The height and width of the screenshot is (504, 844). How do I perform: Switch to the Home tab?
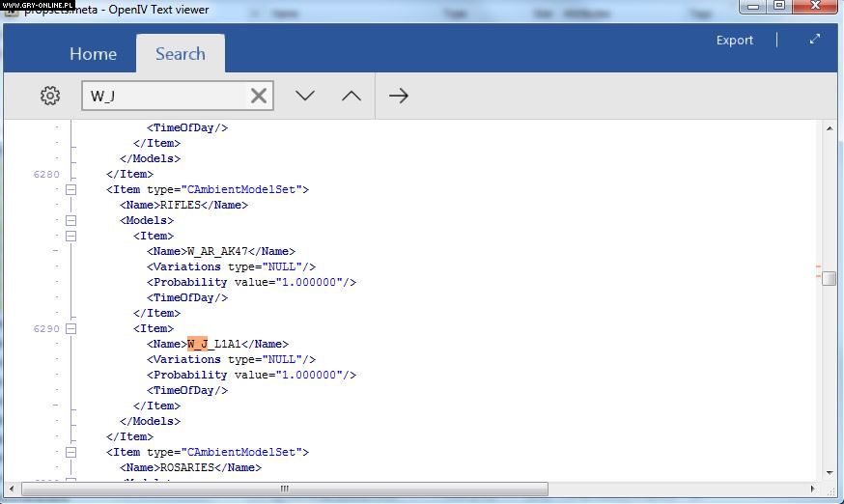tap(93, 54)
